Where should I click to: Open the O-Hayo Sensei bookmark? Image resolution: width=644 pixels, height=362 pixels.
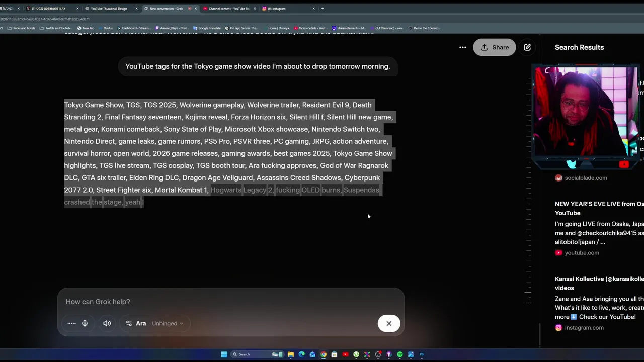click(242, 28)
